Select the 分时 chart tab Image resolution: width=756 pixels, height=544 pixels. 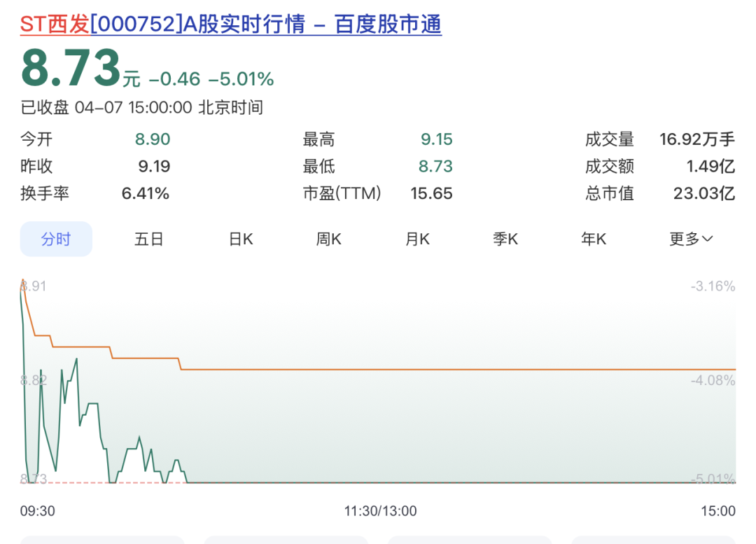tap(56, 239)
